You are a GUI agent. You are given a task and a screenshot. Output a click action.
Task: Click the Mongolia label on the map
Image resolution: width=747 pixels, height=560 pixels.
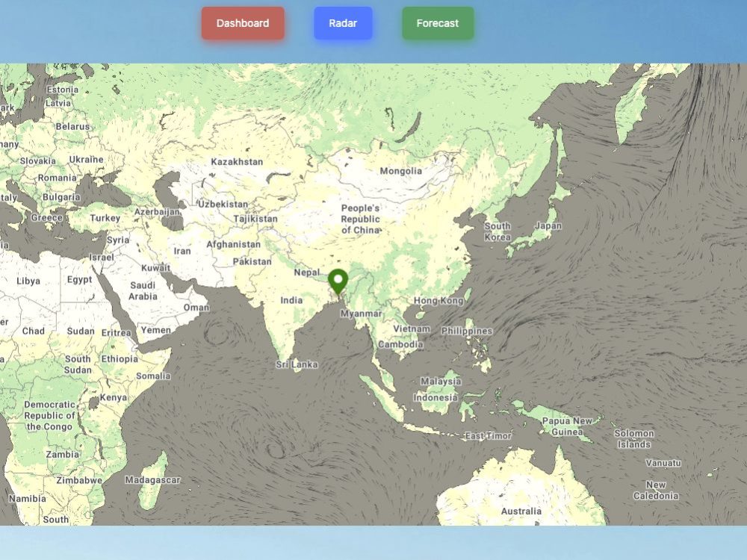(x=400, y=171)
